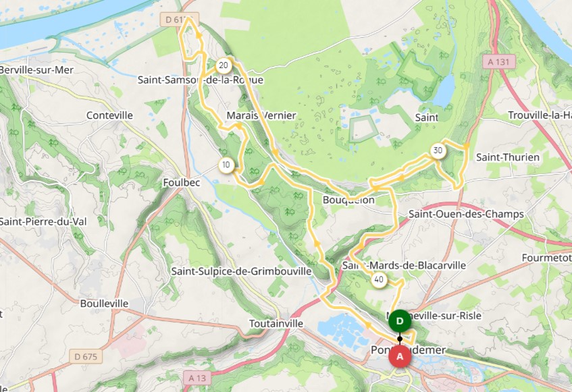Select the kilometer 20 route marker
Image resolution: width=572 pixels, height=392 pixels.
coord(224,65)
